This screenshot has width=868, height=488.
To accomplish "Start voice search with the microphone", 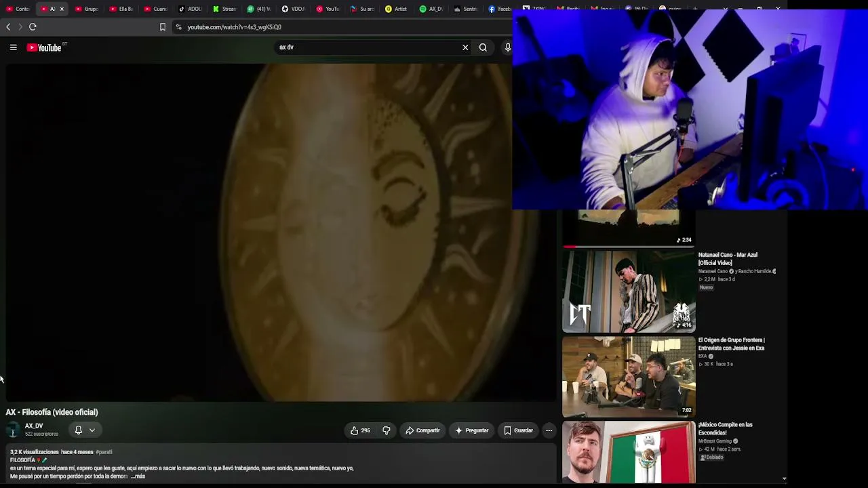I will (507, 47).
